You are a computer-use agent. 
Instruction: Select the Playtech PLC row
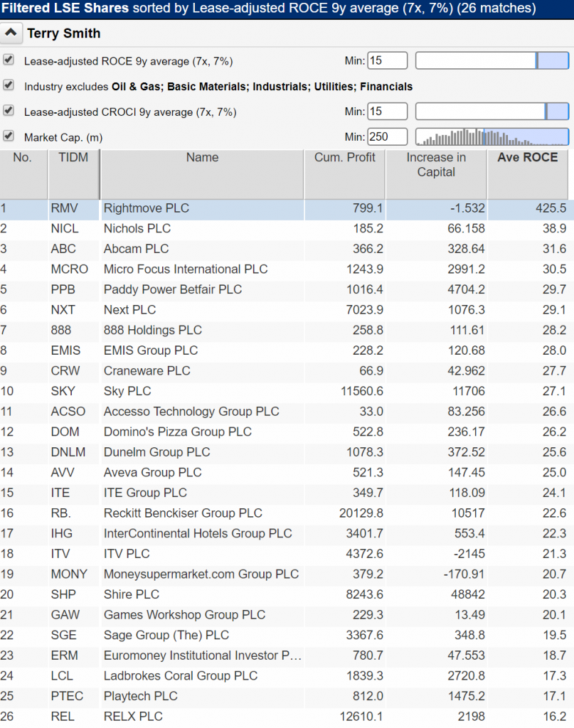[287, 697]
